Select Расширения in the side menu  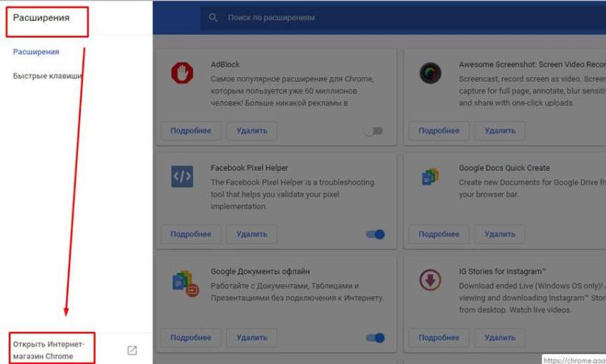(x=36, y=51)
